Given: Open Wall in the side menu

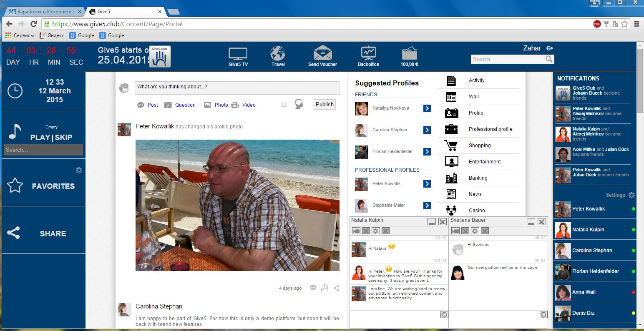Looking at the screenshot, I should tap(478, 97).
